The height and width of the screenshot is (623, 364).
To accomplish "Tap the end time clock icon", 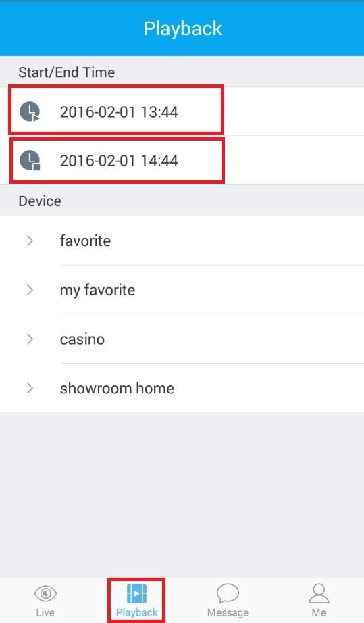I will coord(30,161).
